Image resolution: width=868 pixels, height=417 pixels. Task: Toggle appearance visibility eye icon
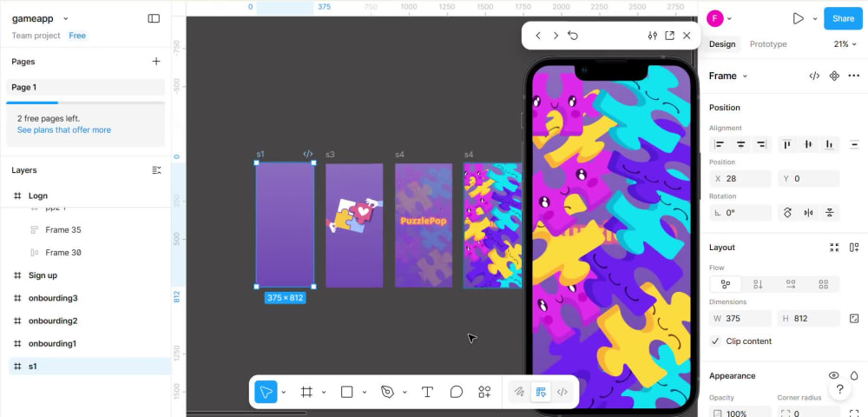point(833,375)
